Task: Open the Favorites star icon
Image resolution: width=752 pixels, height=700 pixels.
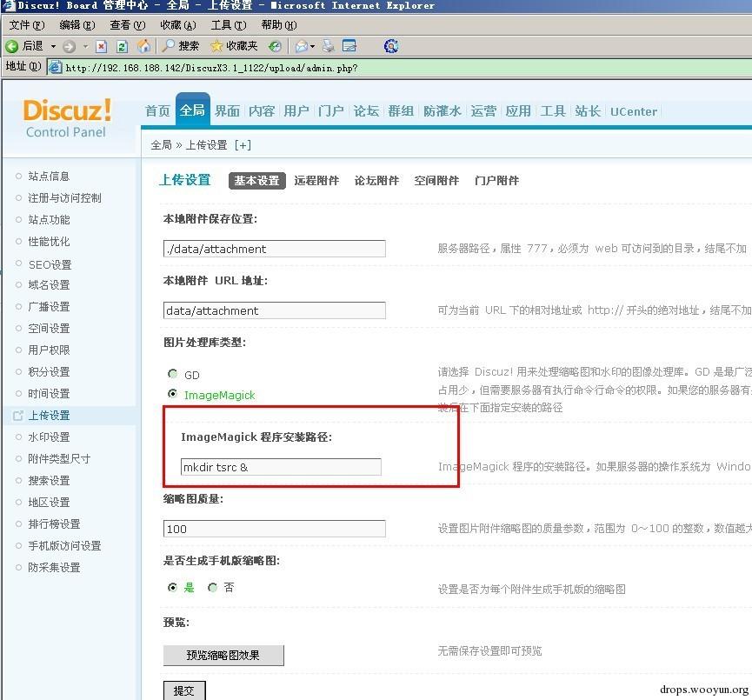Action: pos(216,46)
